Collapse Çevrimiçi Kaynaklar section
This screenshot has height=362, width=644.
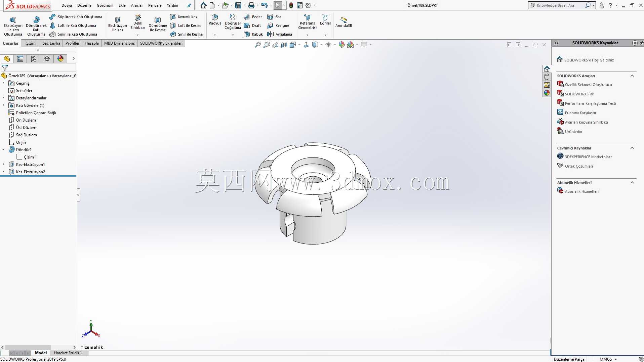pyautogui.click(x=632, y=148)
